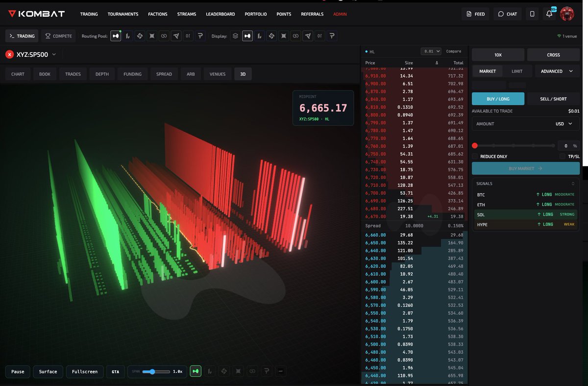Viewport: 588px width, 386px height.
Task: Open the Portfolio page
Action: [256, 14]
